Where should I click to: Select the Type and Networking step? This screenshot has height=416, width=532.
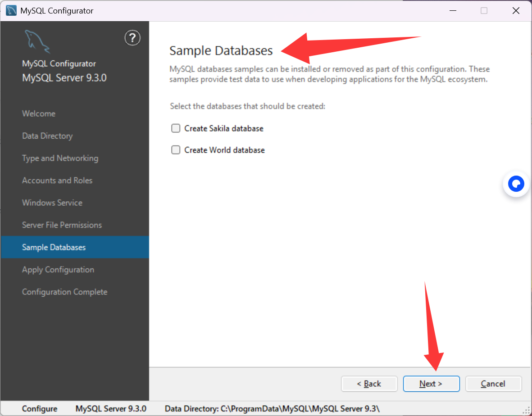tap(60, 158)
